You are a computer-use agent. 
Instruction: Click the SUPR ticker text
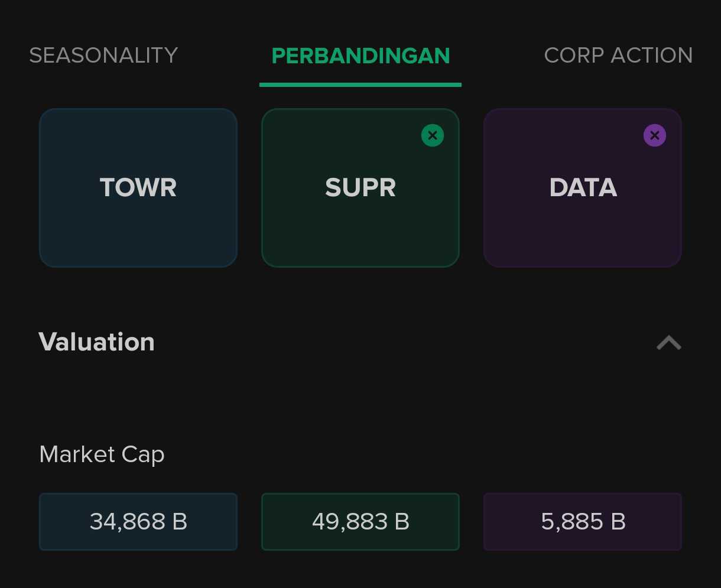click(x=360, y=188)
